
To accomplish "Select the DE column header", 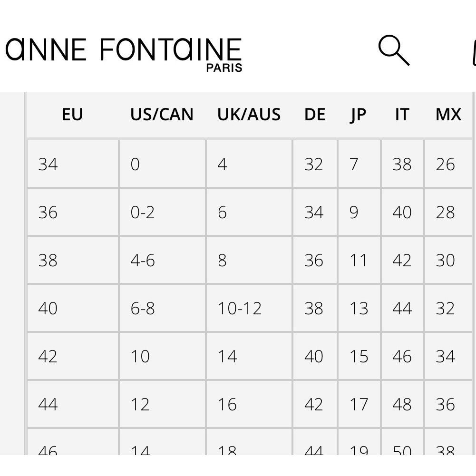I will click(x=315, y=115).
